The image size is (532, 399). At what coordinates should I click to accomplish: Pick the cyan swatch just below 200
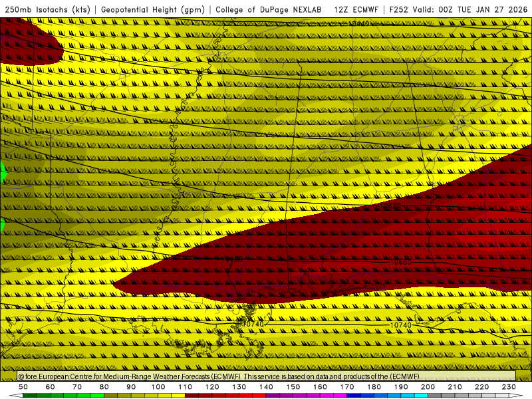click(x=421, y=396)
